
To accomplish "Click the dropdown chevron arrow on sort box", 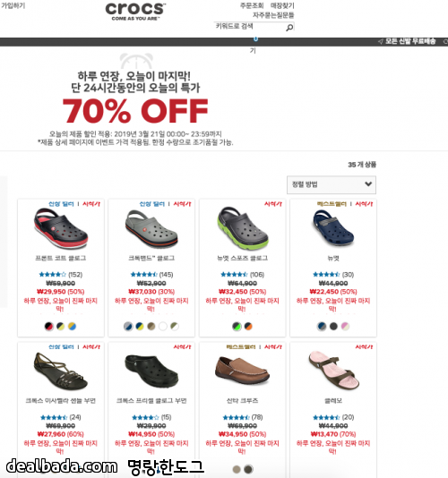I will (x=368, y=184).
